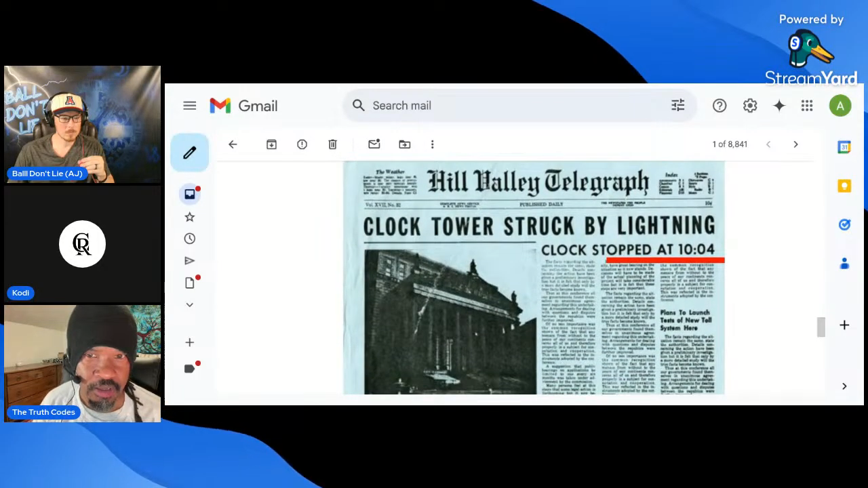Open the Hill Valley Telegraph newspaper image
The image size is (868, 488).
(x=534, y=278)
